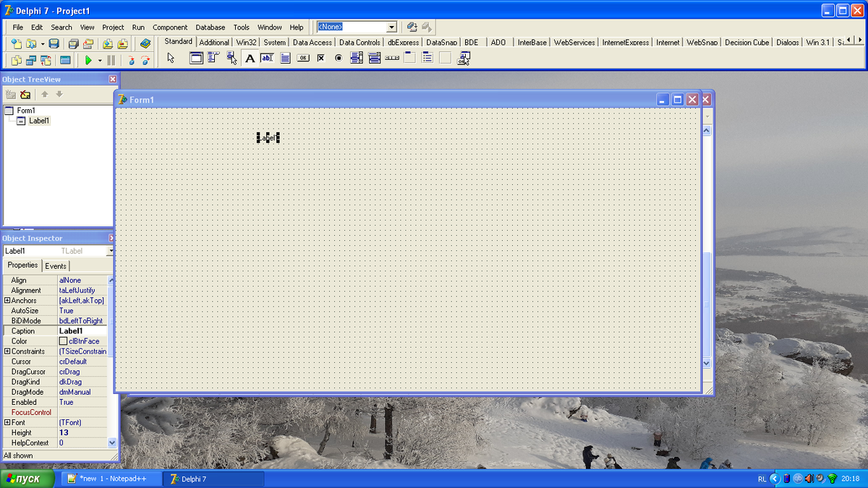Open Object Inspector component selector dropdown

111,251
